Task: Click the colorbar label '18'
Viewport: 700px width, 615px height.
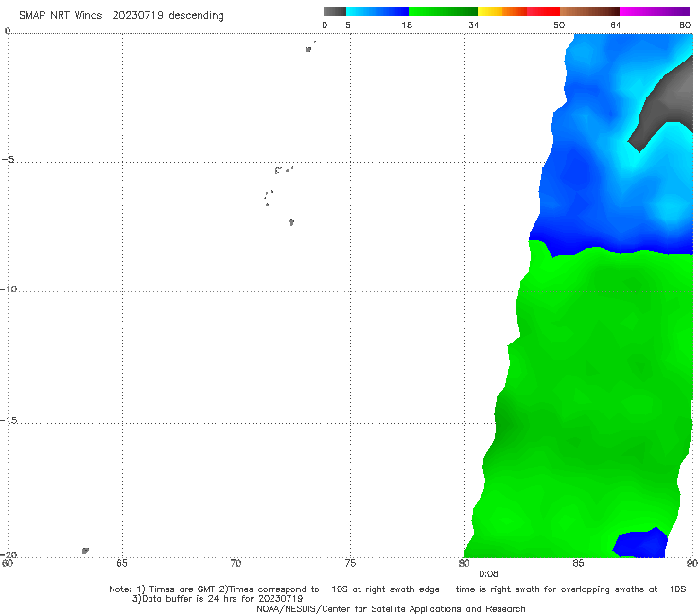Action: (407, 26)
